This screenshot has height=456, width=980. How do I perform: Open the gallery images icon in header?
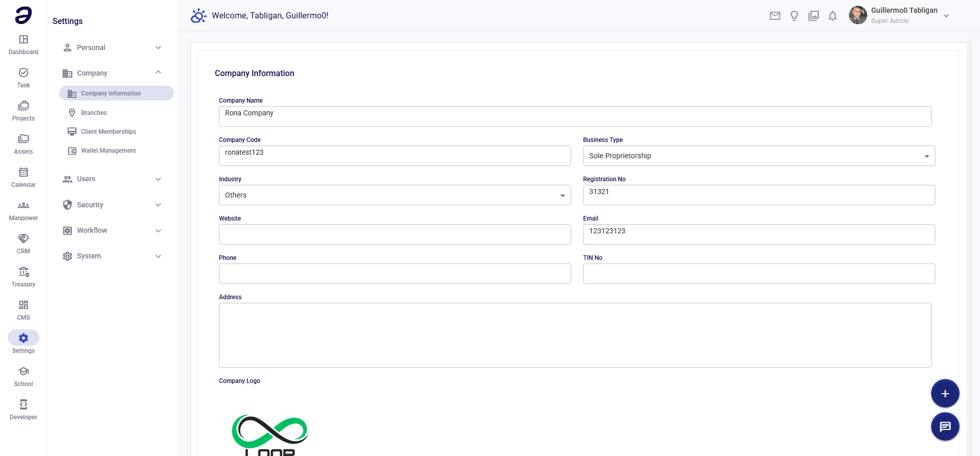click(814, 16)
